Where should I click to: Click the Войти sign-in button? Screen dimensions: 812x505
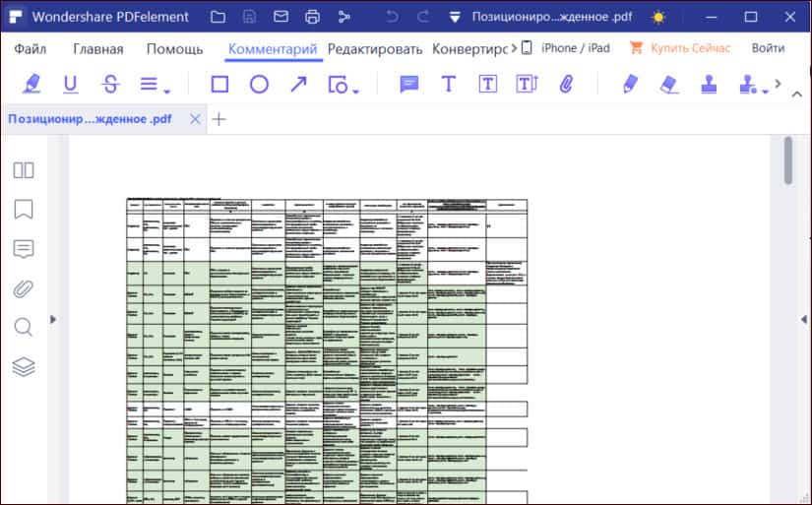point(768,48)
